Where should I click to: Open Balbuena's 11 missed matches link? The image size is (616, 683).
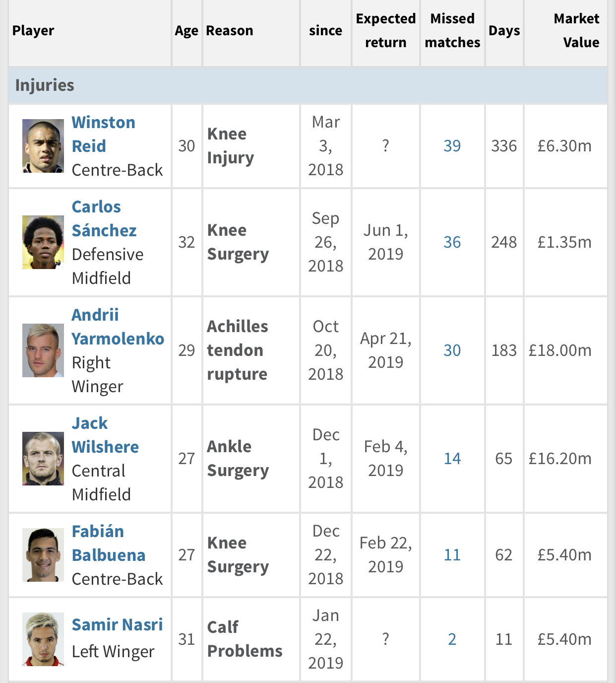tap(452, 555)
